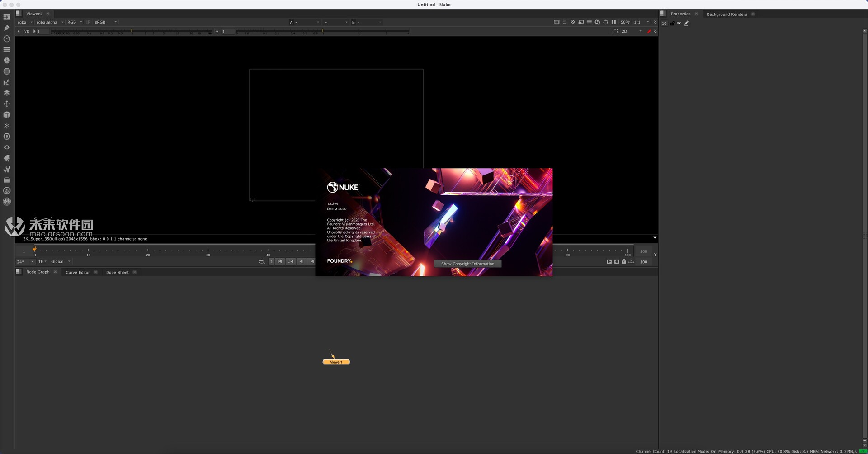868x454 pixels.
Task: Click the gain slider at f/8 row
Action: click(132, 32)
